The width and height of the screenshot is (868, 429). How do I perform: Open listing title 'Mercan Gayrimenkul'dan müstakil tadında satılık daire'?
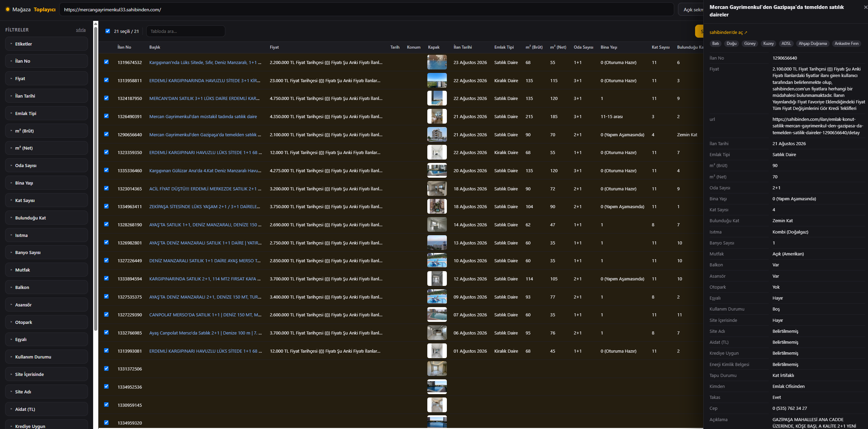point(203,116)
